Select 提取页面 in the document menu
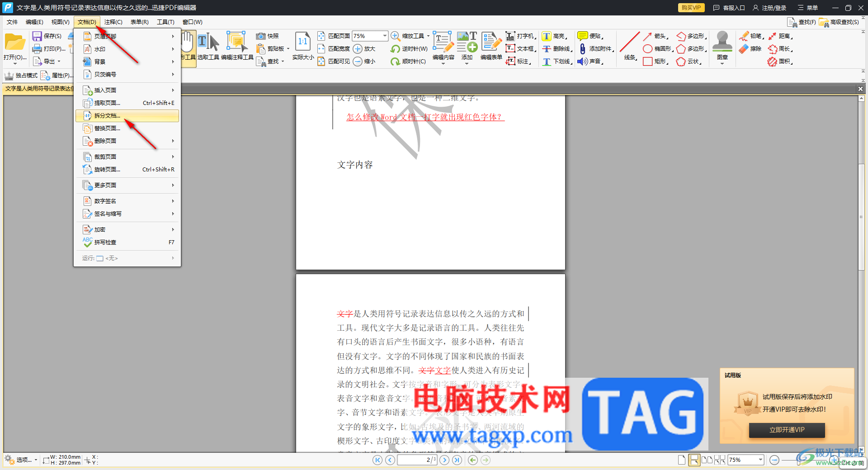Viewport: 868px width, 470px height. (x=127, y=103)
